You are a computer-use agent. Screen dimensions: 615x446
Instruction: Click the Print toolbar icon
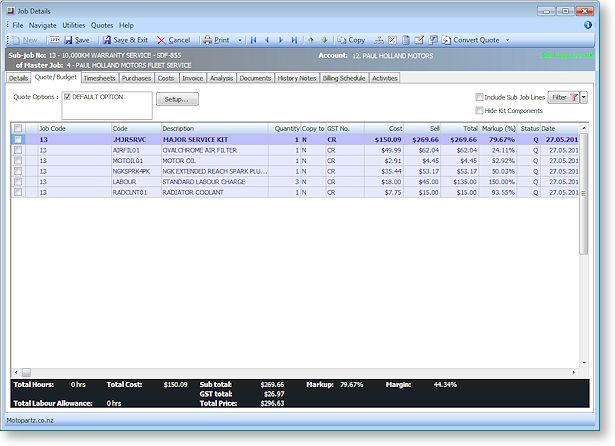click(x=215, y=40)
